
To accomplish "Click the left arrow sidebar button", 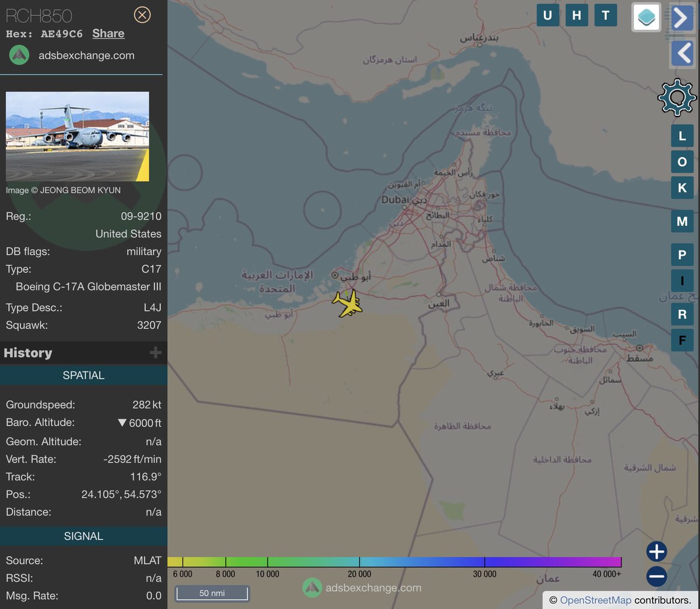I will [x=682, y=53].
